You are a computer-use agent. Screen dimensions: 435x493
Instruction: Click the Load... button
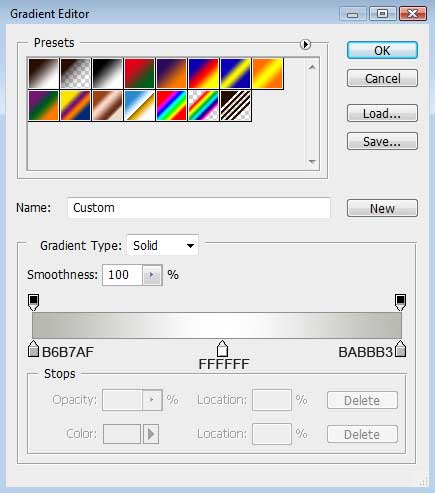[x=382, y=113]
